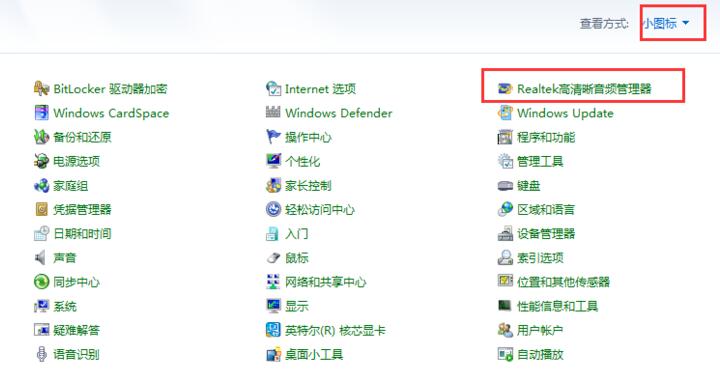The image size is (720, 382).
Task: Click the Realtek高清晰音频管理器 icon
Action: [505, 89]
